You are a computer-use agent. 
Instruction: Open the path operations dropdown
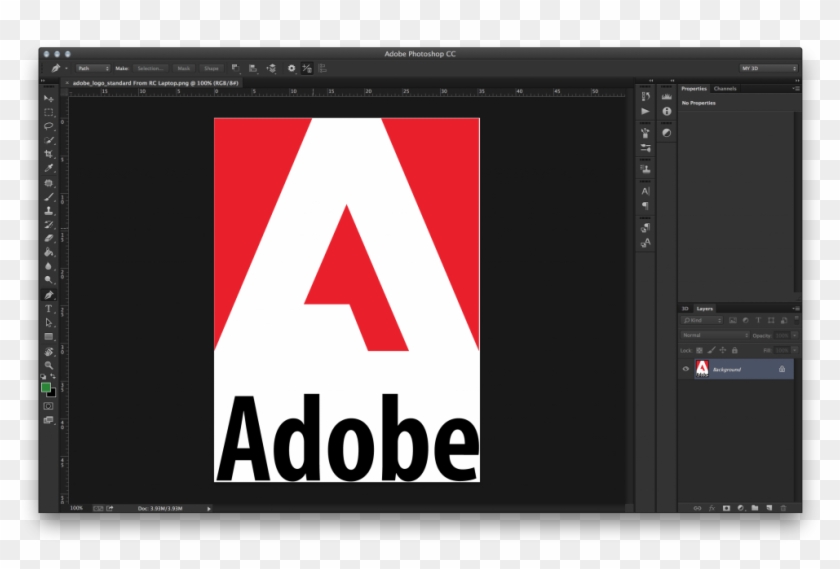pos(235,69)
